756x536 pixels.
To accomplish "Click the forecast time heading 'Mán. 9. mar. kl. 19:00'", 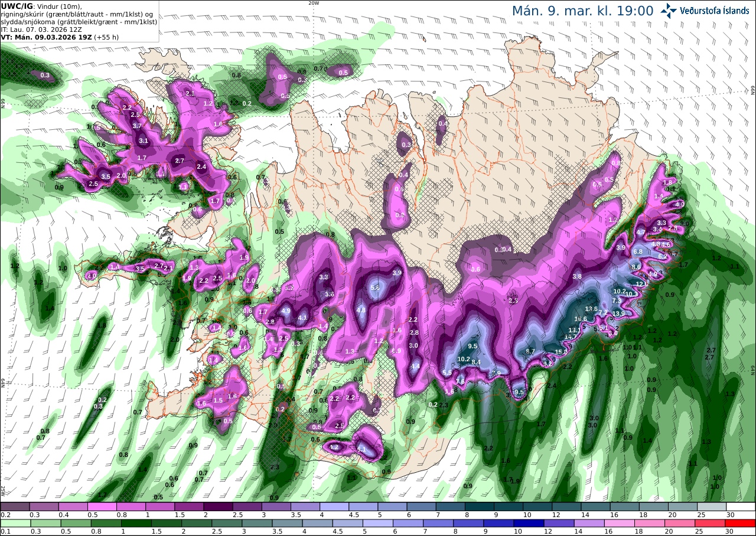I will pyautogui.click(x=582, y=11).
